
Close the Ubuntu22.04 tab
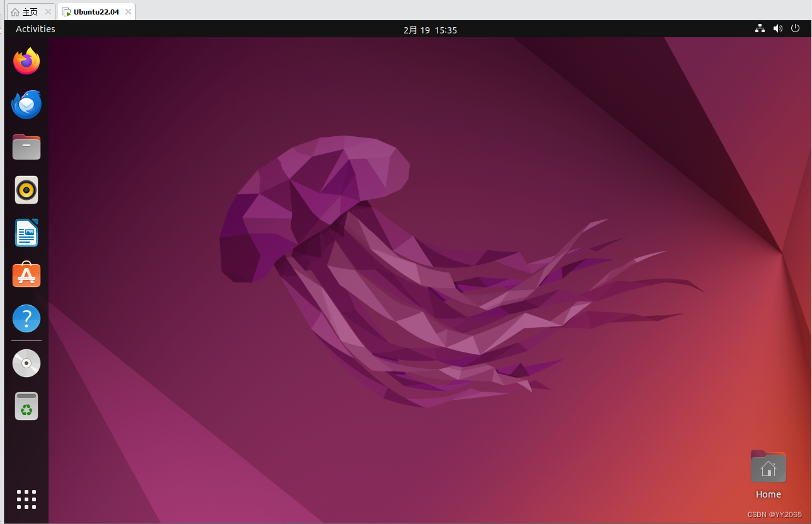pyautogui.click(x=128, y=12)
